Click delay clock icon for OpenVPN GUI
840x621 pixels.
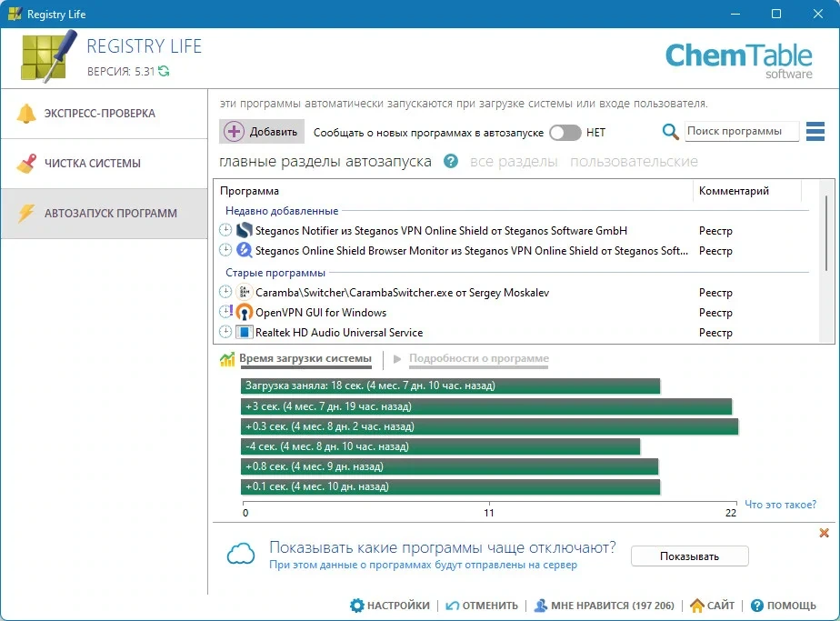226,311
